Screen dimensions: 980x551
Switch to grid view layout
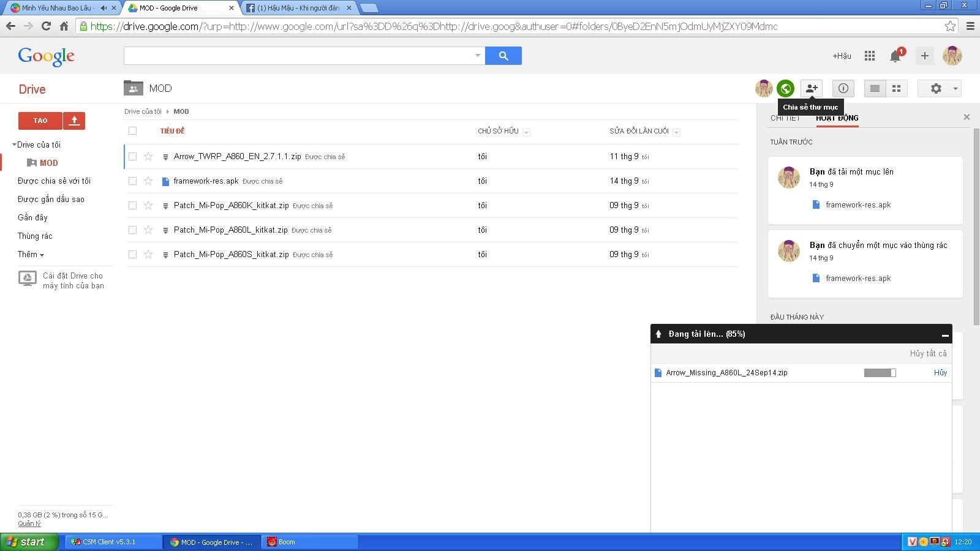[x=897, y=88]
